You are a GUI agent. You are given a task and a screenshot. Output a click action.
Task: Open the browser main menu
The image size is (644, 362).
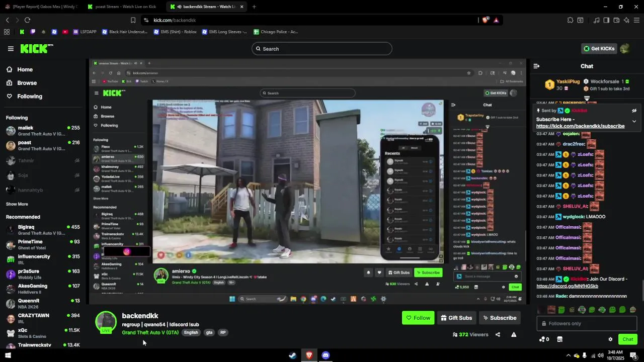tap(636, 20)
